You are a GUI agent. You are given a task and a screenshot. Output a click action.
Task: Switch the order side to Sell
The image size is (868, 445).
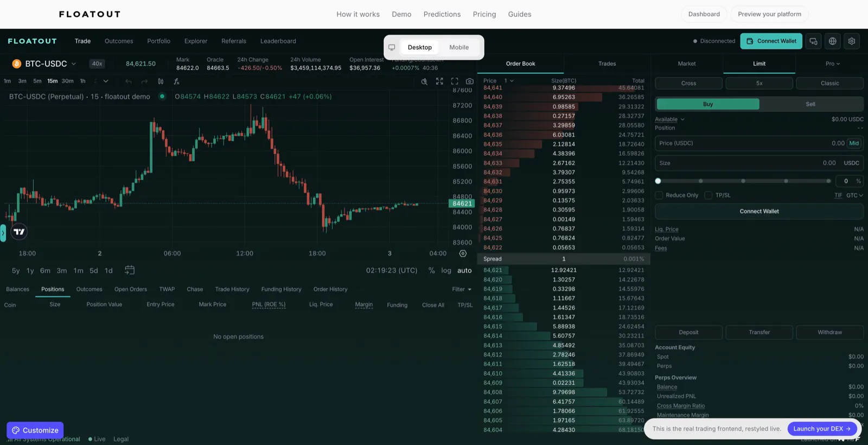tap(810, 104)
